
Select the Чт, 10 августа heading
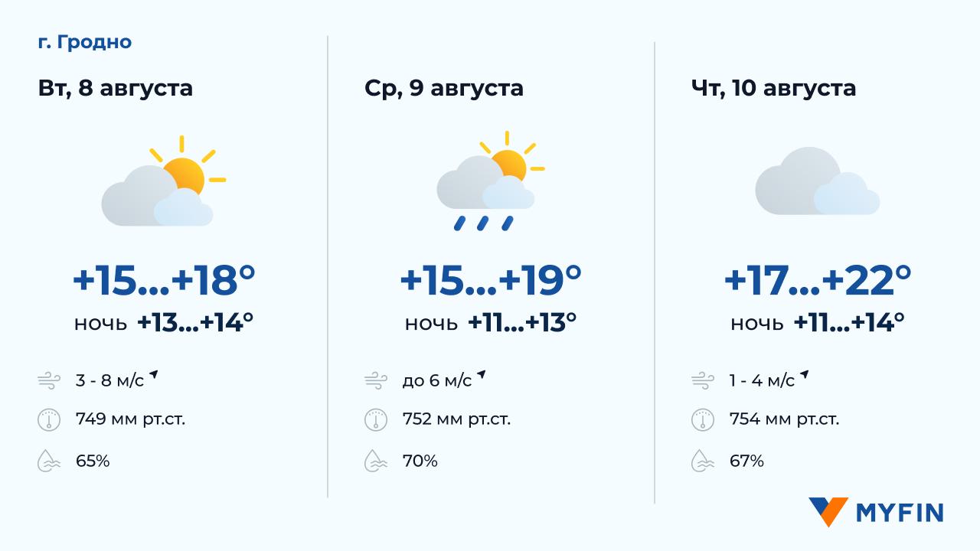[773, 88]
